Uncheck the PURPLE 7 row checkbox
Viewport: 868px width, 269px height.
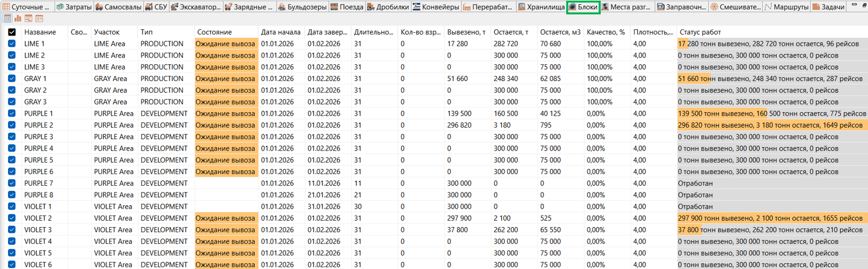pos(12,183)
